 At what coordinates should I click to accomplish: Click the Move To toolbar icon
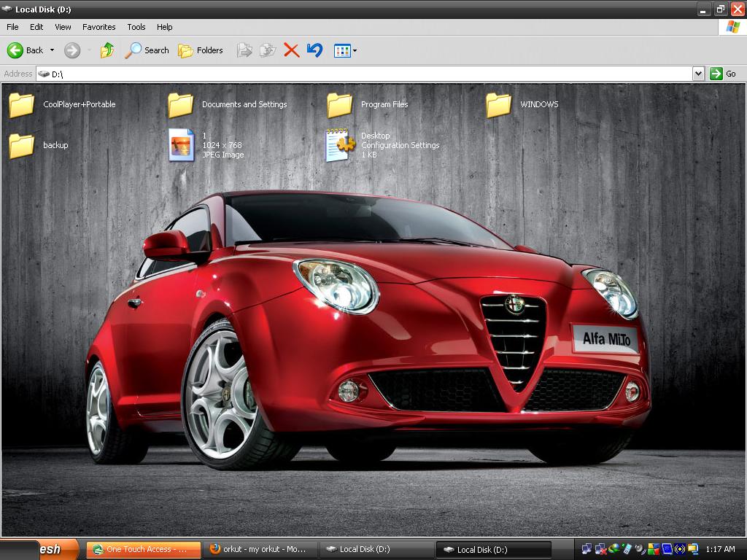pyautogui.click(x=244, y=50)
